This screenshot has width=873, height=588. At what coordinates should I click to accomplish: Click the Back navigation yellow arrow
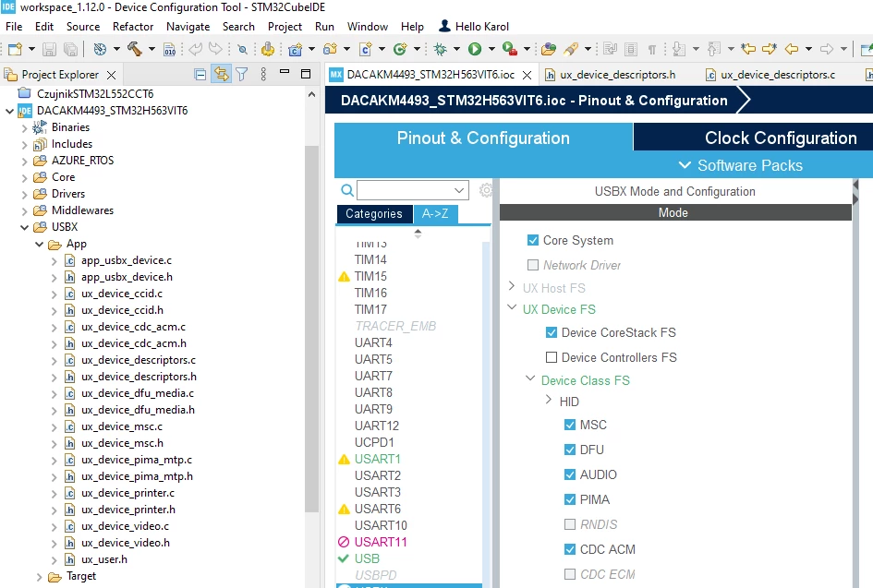click(791, 49)
